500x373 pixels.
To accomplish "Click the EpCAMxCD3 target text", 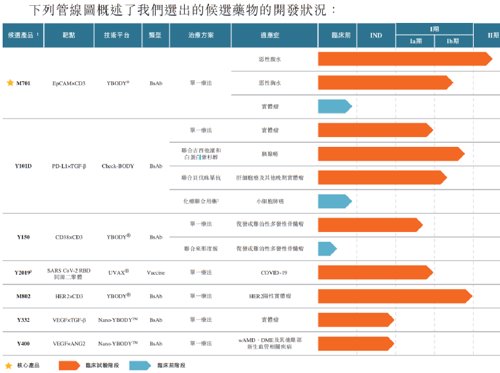I will 69,83.
